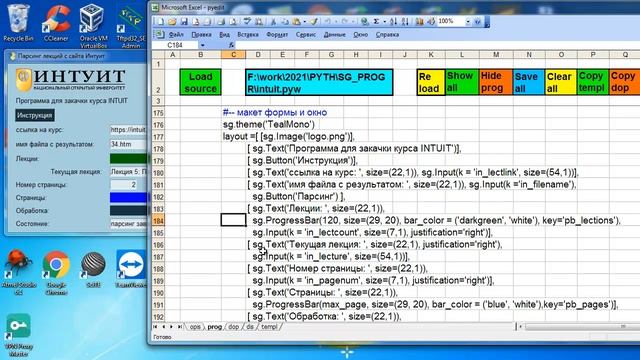The width and height of the screenshot is (640, 360).
Task: Open the Recycle Bin desktop icon
Action: 18,22
